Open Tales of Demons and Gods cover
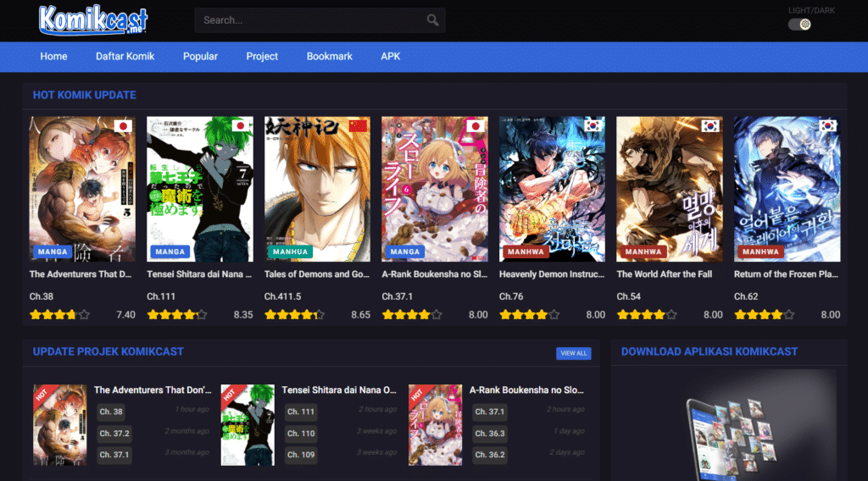Image resolution: width=868 pixels, height=481 pixels. (317, 189)
